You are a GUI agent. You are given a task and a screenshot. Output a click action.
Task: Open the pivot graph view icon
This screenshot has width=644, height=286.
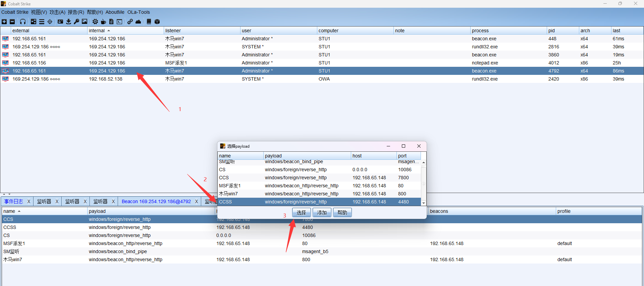point(34,22)
